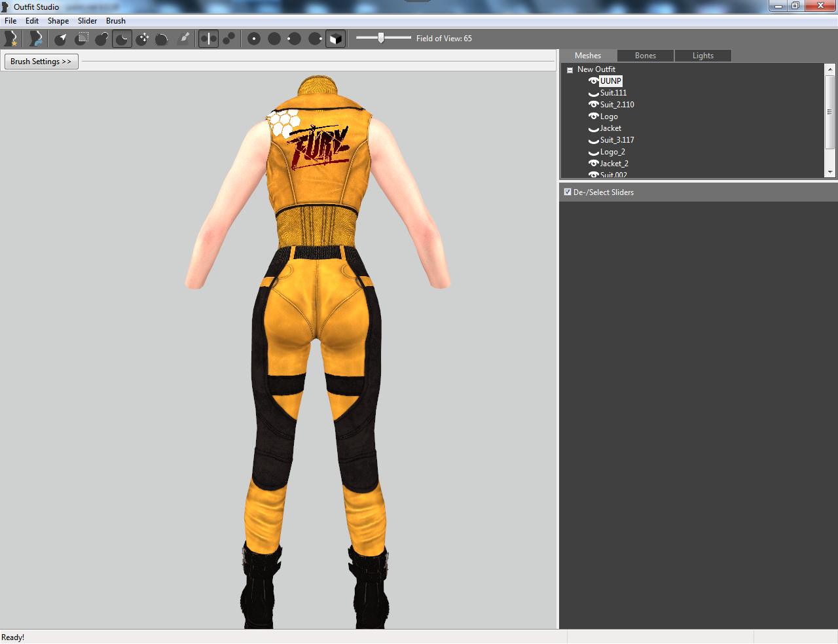Screen dimensions: 838x644
Task: Select the Weight Paint brush tool
Action: tap(185, 39)
